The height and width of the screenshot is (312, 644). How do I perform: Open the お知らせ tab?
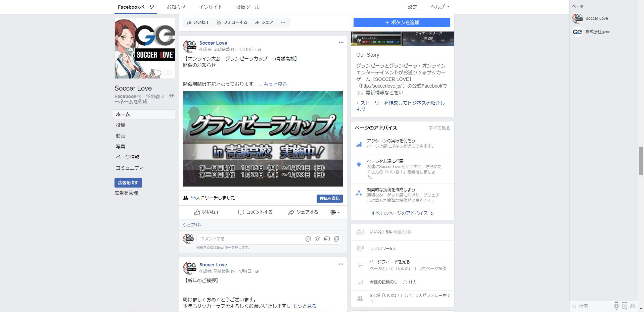click(x=176, y=7)
